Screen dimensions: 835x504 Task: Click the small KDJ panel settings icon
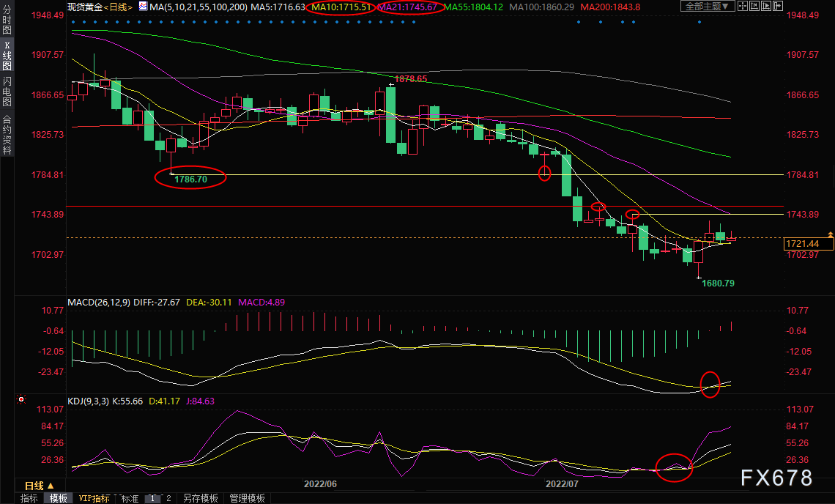pos(21,400)
